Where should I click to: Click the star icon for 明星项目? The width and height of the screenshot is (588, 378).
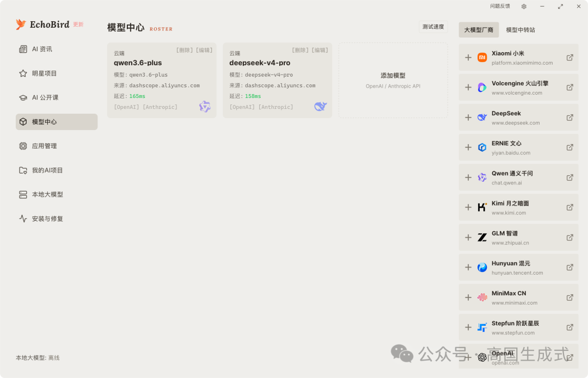pyautogui.click(x=23, y=73)
